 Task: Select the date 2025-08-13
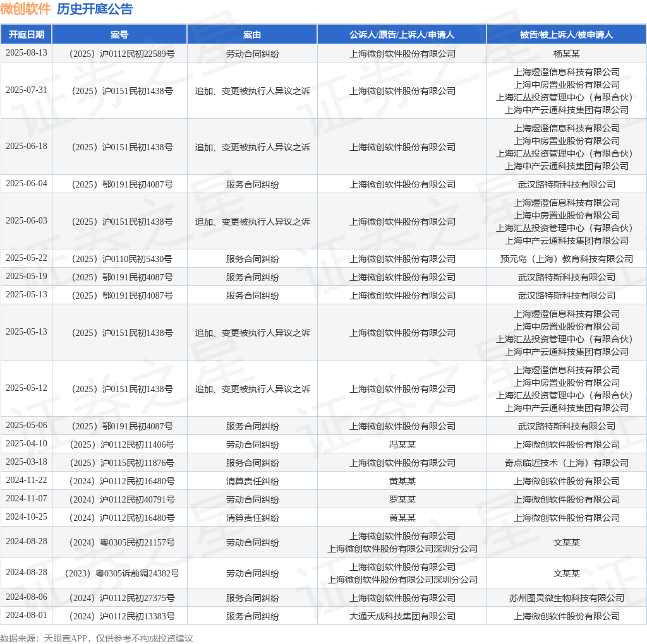click(27, 53)
